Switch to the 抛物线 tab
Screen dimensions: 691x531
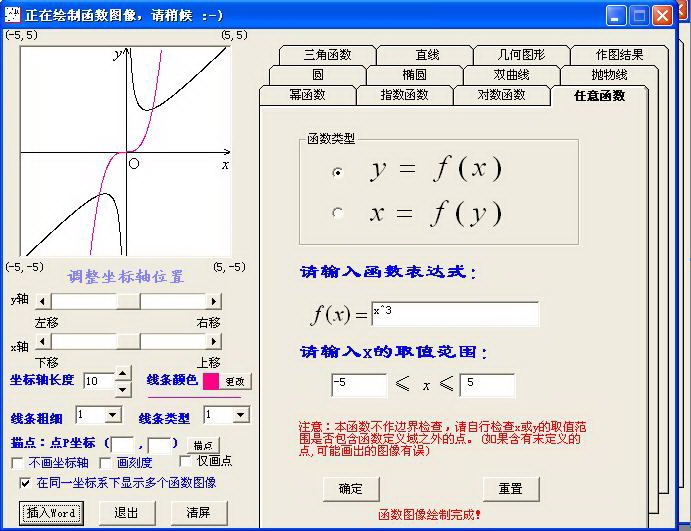(x=609, y=74)
